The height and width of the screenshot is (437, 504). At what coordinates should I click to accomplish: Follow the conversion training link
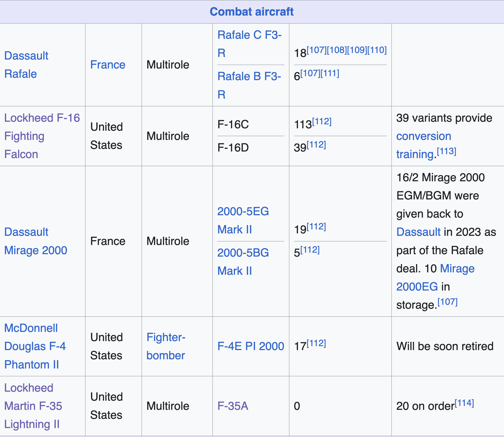tap(424, 145)
